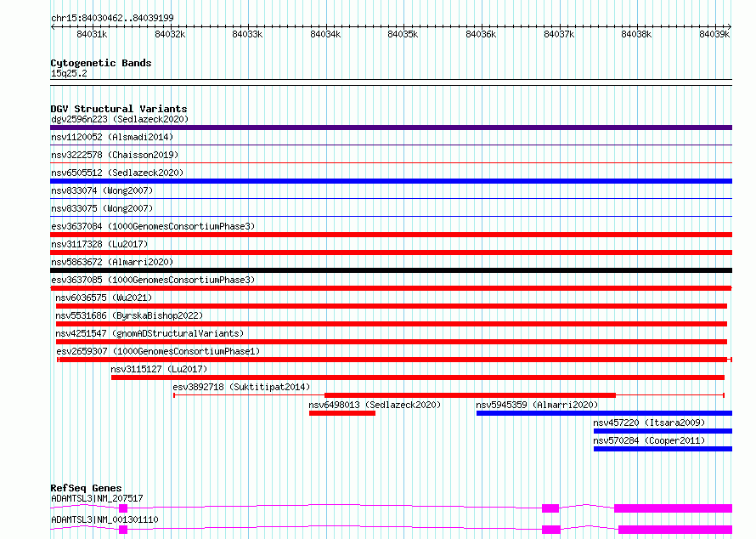Screen dimensions: 756x539
Task: Click esv3637084 (1000GenomesConsortiumPhase3) label
Action: (153, 226)
